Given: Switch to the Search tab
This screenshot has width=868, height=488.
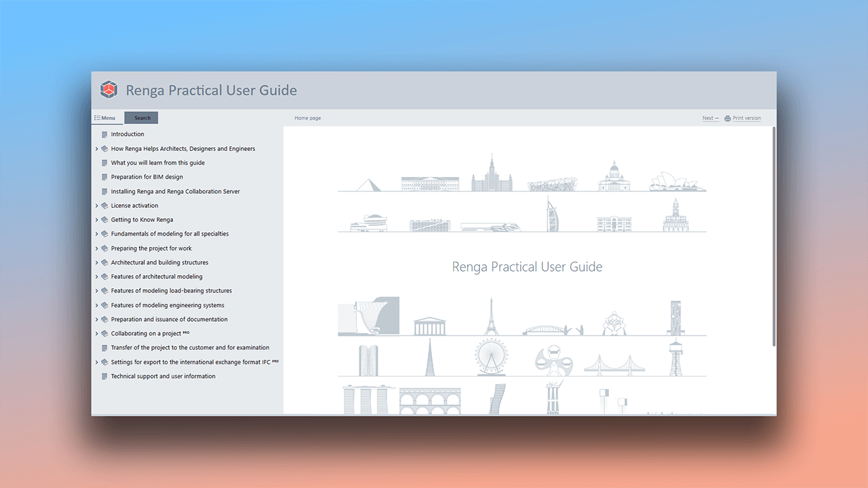Looking at the screenshot, I should [141, 117].
